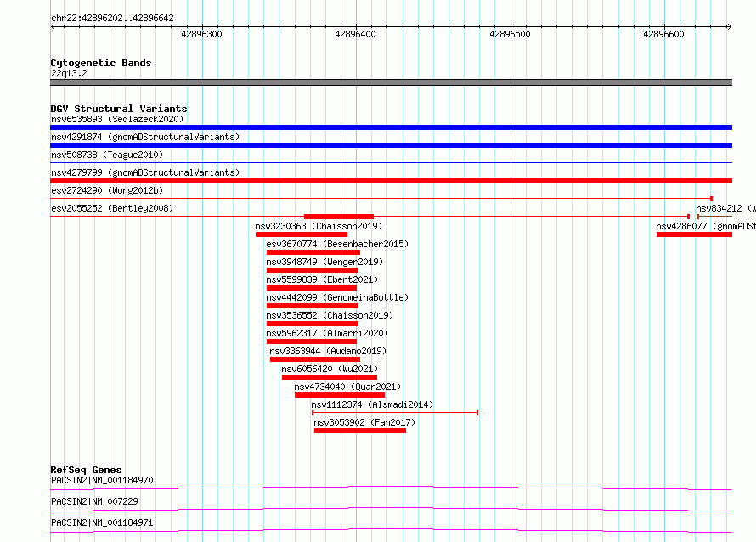Open esv3670774 (Besenbacher2015) variant
Screen dimensions: 756x542
coord(337,244)
